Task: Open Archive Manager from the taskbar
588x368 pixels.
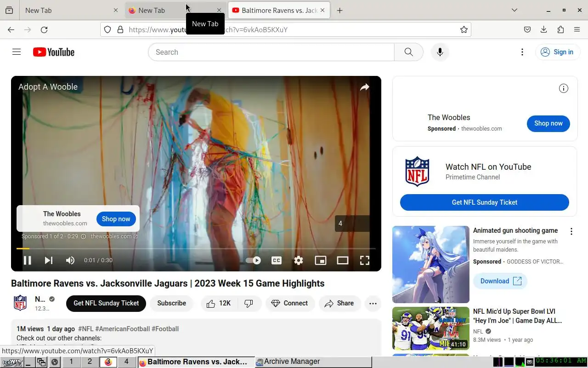Action: point(313,362)
